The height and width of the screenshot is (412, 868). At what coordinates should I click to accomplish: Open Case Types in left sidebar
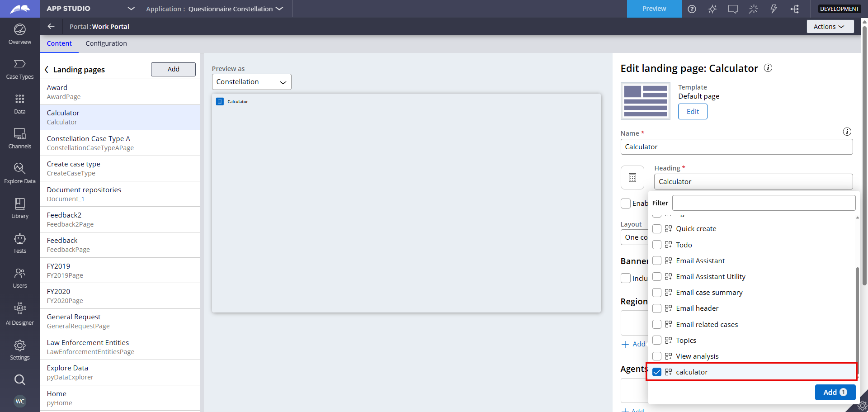tap(19, 69)
